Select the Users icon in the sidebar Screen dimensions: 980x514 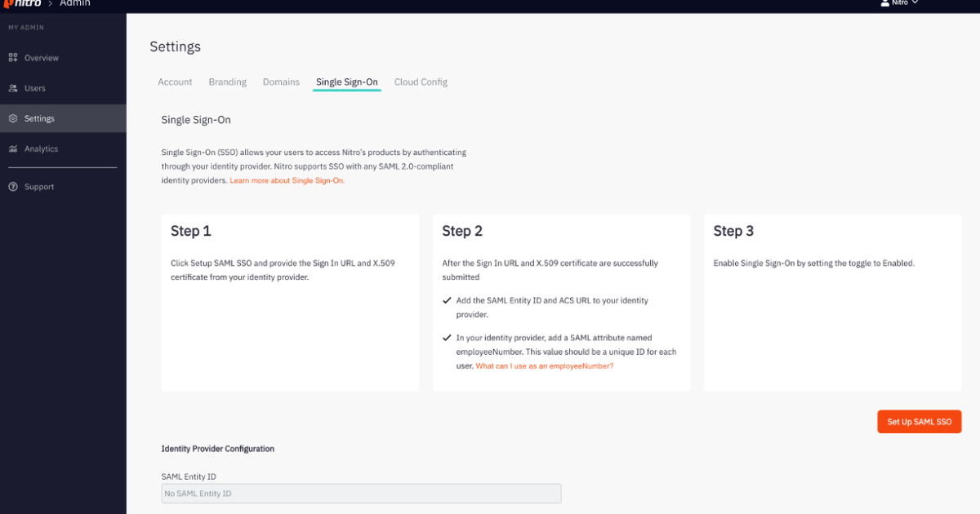pyautogui.click(x=14, y=86)
